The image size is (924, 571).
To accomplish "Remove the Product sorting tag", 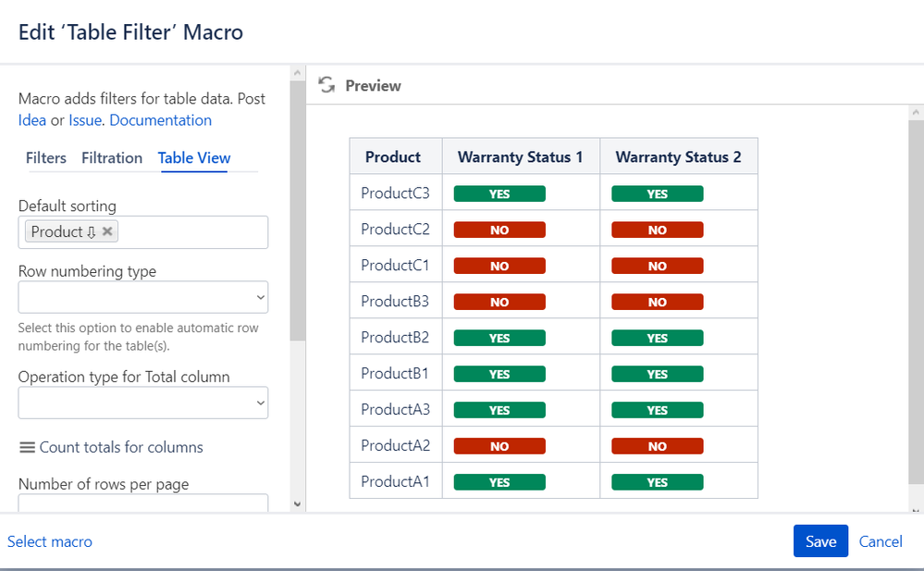I will pyautogui.click(x=107, y=231).
